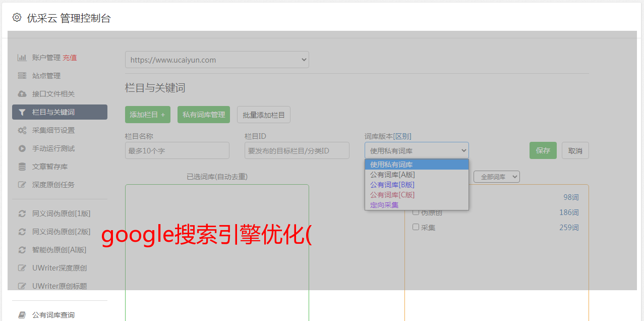Choose 公有词库[A版] option
The height and width of the screenshot is (321, 644).
pyautogui.click(x=417, y=175)
